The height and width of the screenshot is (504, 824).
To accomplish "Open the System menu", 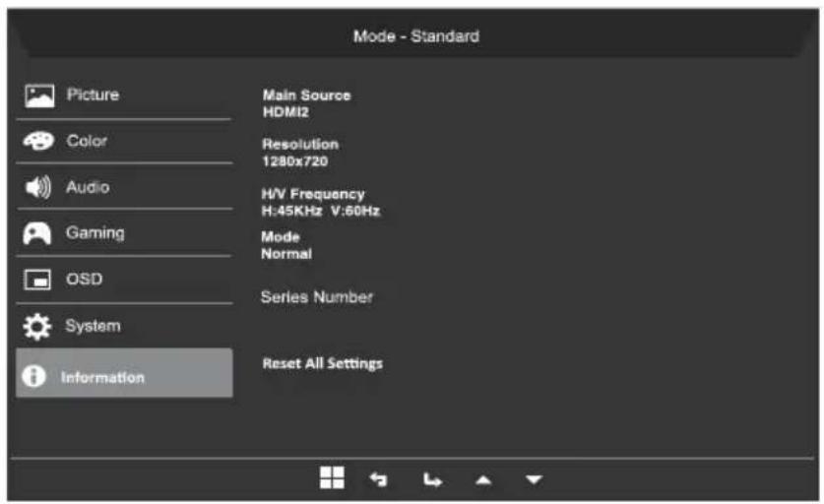I will tap(124, 326).
